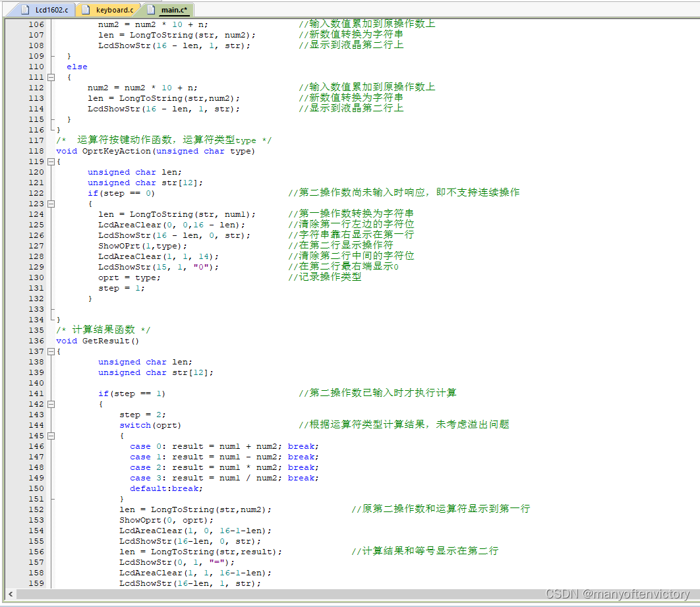Collapse the if block at line 123
Image resolution: width=700 pixels, height=607 pixels.
51,204
